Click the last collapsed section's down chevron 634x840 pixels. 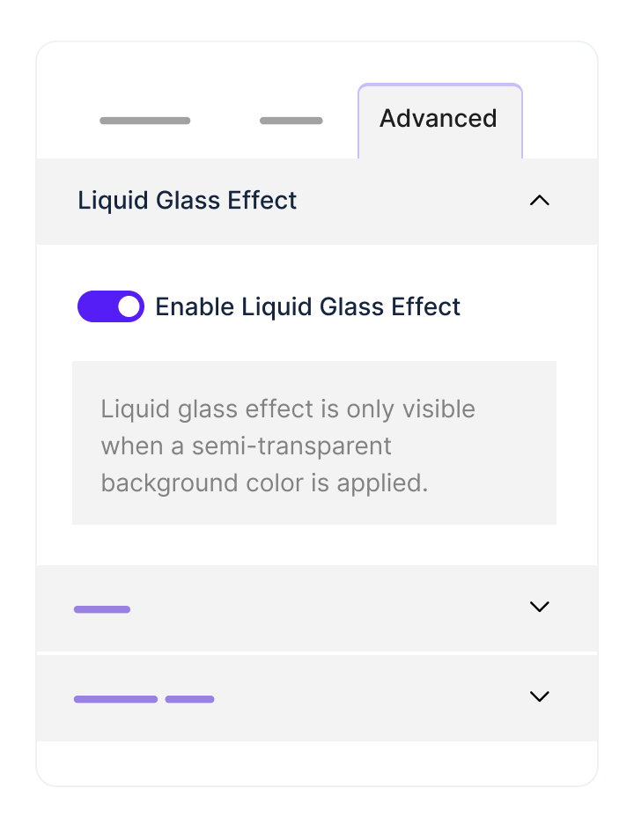pyautogui.click(x=539, y=696)
